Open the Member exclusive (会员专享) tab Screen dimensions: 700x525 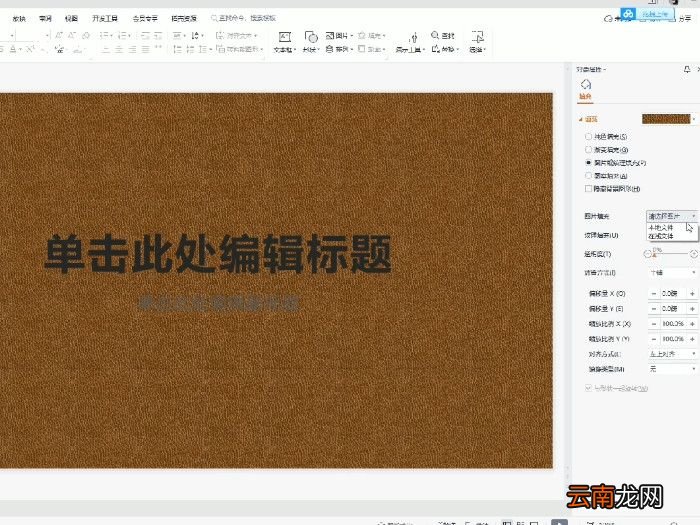pyautogui.click(x=145, y=19)
